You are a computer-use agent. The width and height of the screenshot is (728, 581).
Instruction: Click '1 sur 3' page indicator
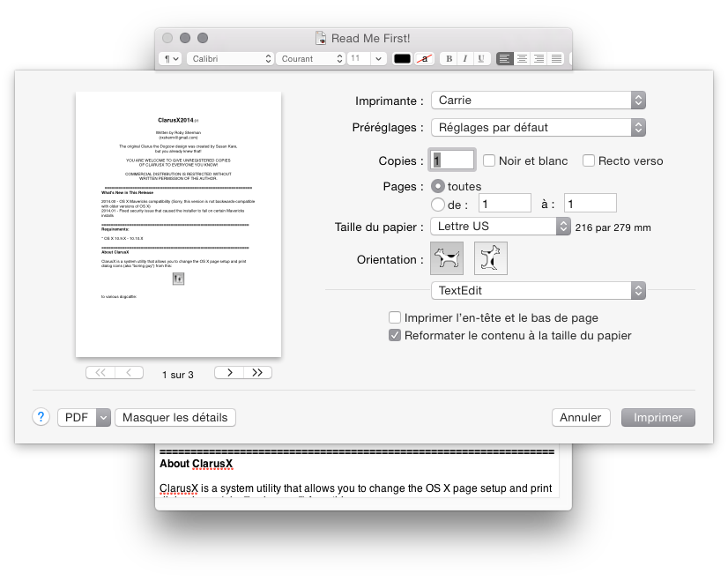click(x=178, y=375)
